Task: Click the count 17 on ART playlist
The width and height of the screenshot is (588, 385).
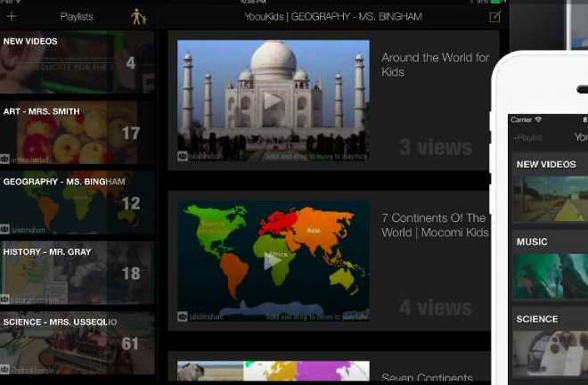Action: pyautogui.click(x=131, y=133)
